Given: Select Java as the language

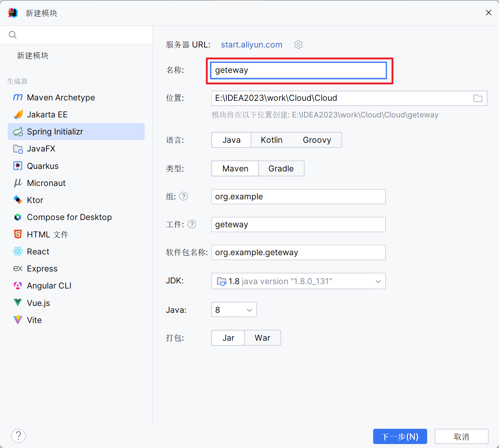Looking at the screenshot, I should point(231,140).
